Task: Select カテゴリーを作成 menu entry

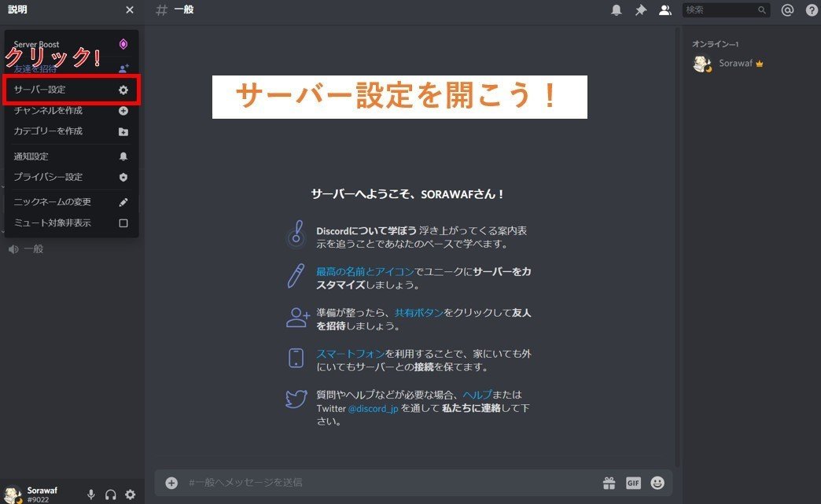Action: tap(72, 131)
